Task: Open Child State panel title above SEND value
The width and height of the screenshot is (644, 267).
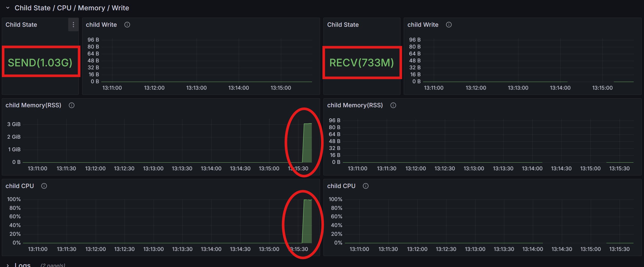Action: pyautogui.click(x=21, y=25)
